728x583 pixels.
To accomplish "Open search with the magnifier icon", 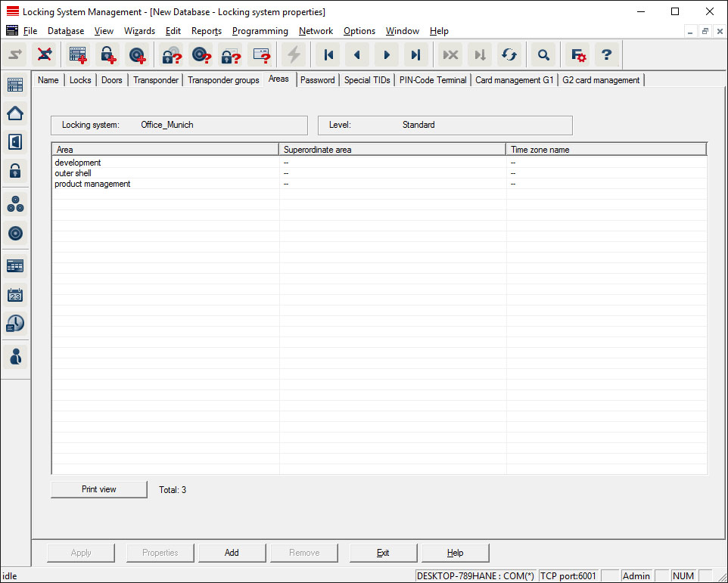I will point(543,55).
